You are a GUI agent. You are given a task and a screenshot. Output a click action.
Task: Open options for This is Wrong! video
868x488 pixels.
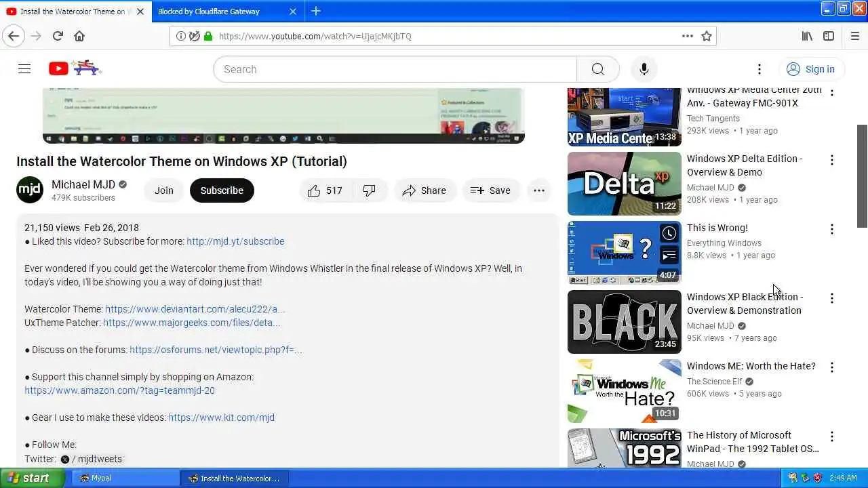click(x=832, y=229)
